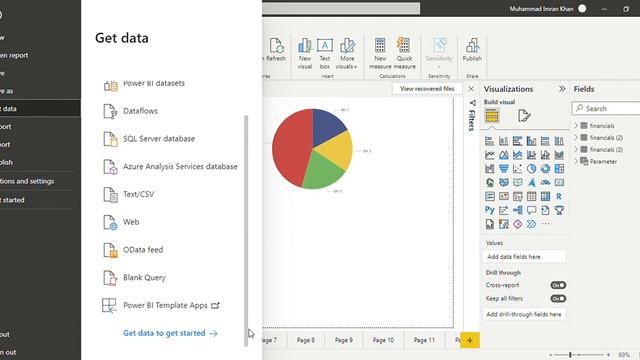The width and height of the screenshot is (640, 360).
Task: Choose the funnel visualization
Action: pyautogui.click(x=504, y=169)
